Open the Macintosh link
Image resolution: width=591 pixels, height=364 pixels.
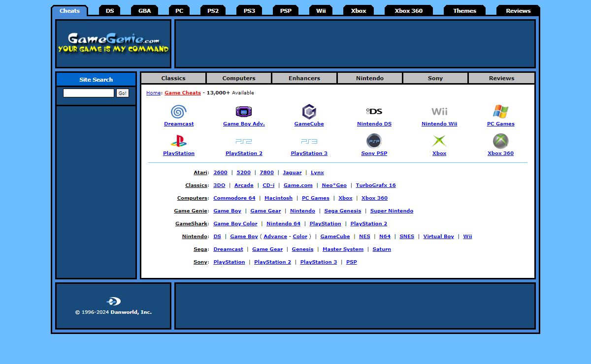pyautogui.click(x=278, y=198)
